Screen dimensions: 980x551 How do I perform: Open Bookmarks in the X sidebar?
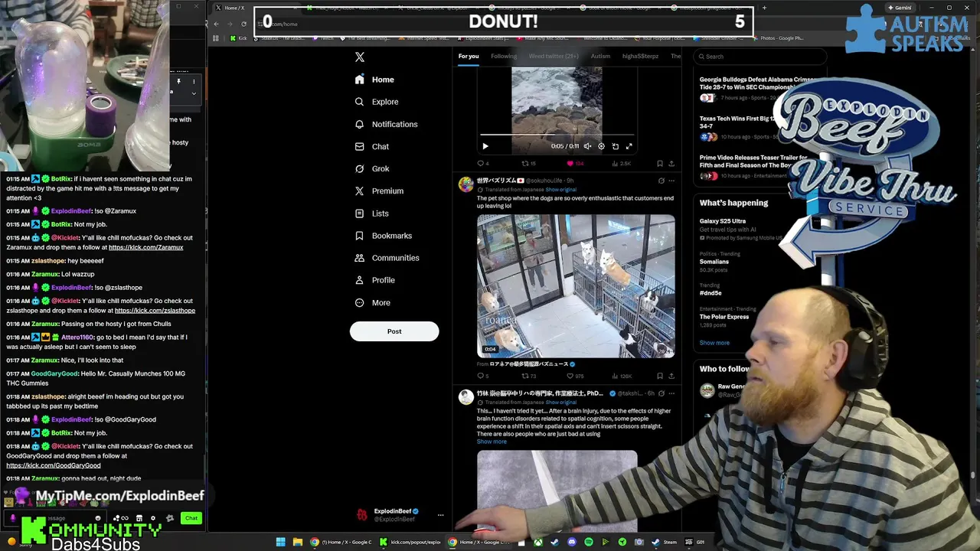(x=384, y=236)
